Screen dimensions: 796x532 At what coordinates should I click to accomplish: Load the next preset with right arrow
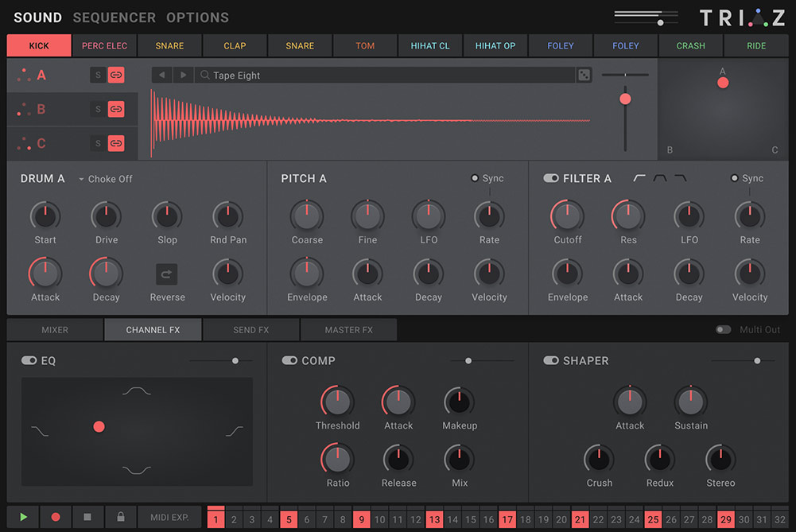tap(184, 75)
